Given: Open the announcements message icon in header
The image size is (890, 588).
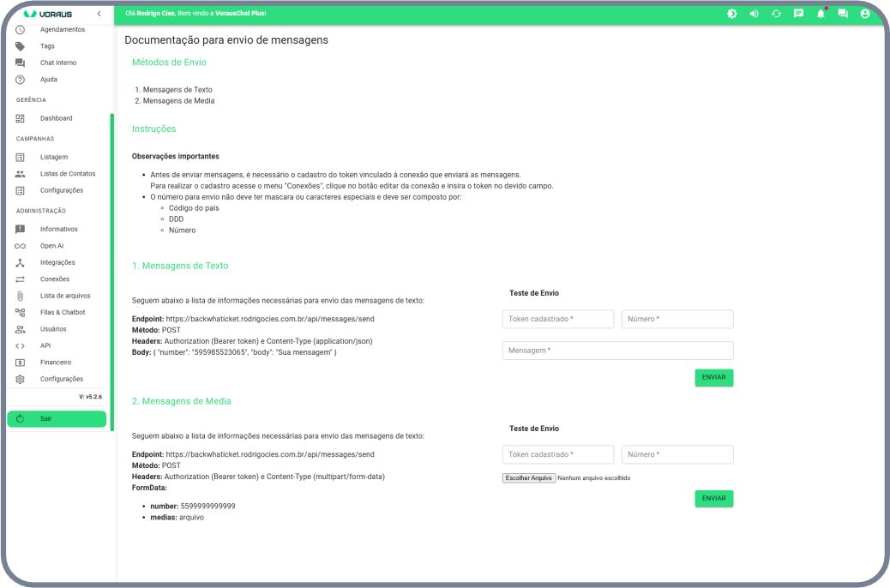Looking at the screenshot, I should tap(798, 14).
